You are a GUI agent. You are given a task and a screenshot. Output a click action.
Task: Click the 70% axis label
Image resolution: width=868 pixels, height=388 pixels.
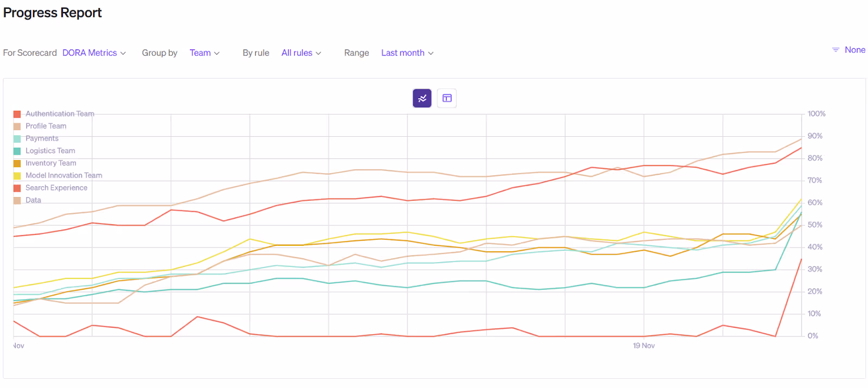pos(815,180)
